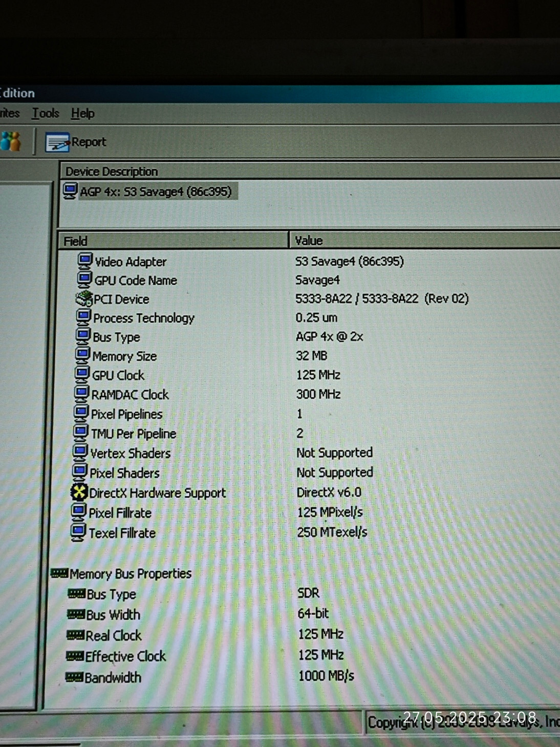Click the Real Clock row memory icon
This screenshot has width=560, height=747.
point(75,635)
